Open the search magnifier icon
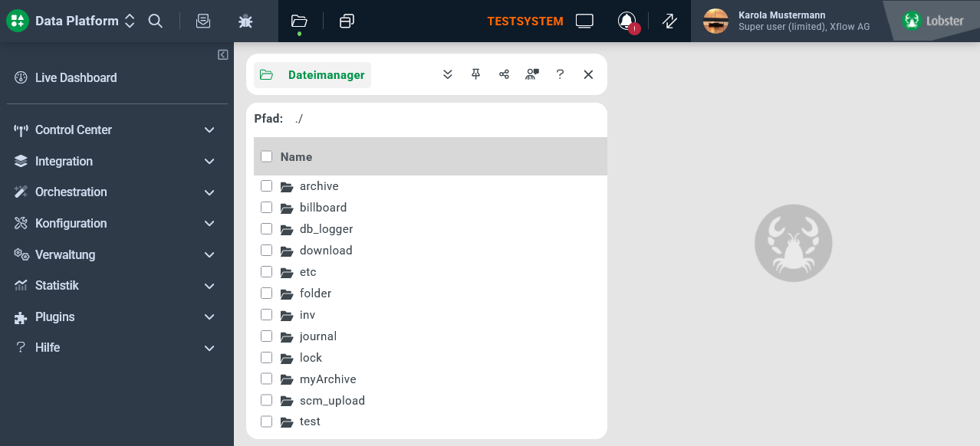 [155, 21]
